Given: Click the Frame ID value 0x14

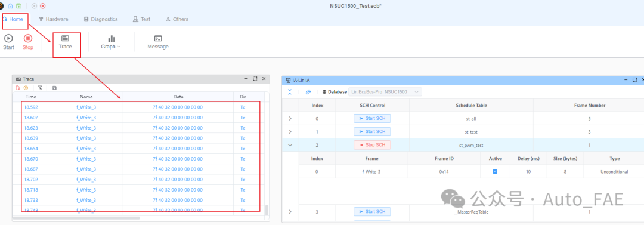Looking at the screenshot, I should tap(444, 171).
